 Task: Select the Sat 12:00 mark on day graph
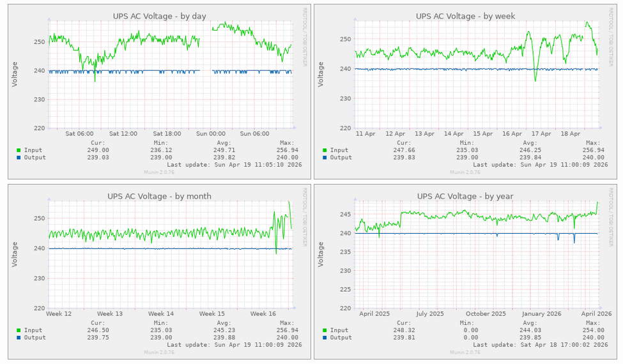click(123, 134)
